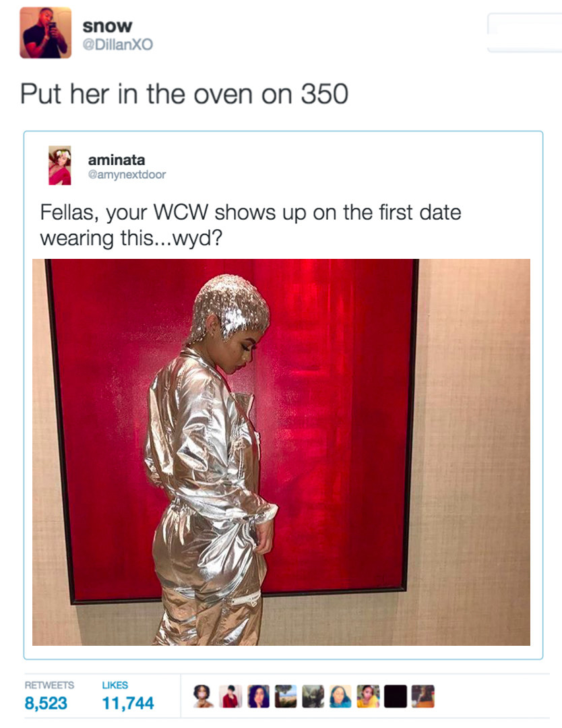View the 11,744 likes list
Viewport: 562px width, 728px height.
127,702
